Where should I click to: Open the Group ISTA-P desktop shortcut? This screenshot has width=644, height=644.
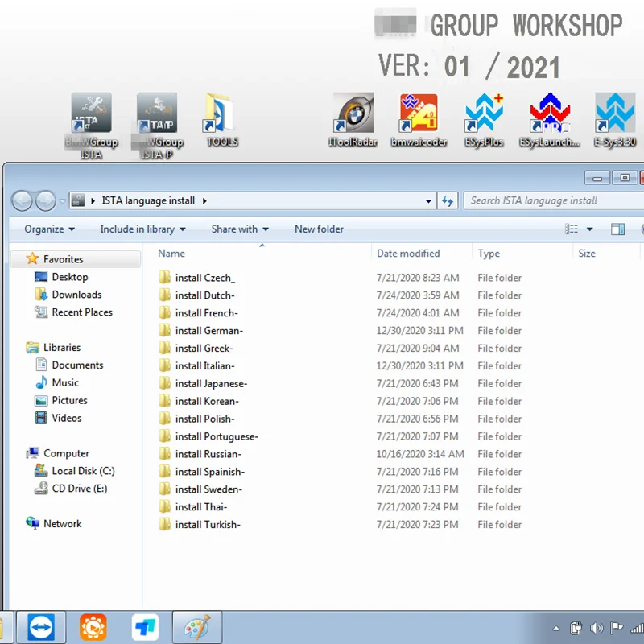(x=157, y=126)
